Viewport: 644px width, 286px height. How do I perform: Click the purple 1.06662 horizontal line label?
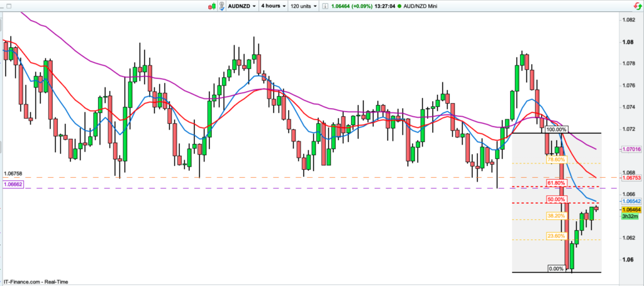tap(13, 185)
